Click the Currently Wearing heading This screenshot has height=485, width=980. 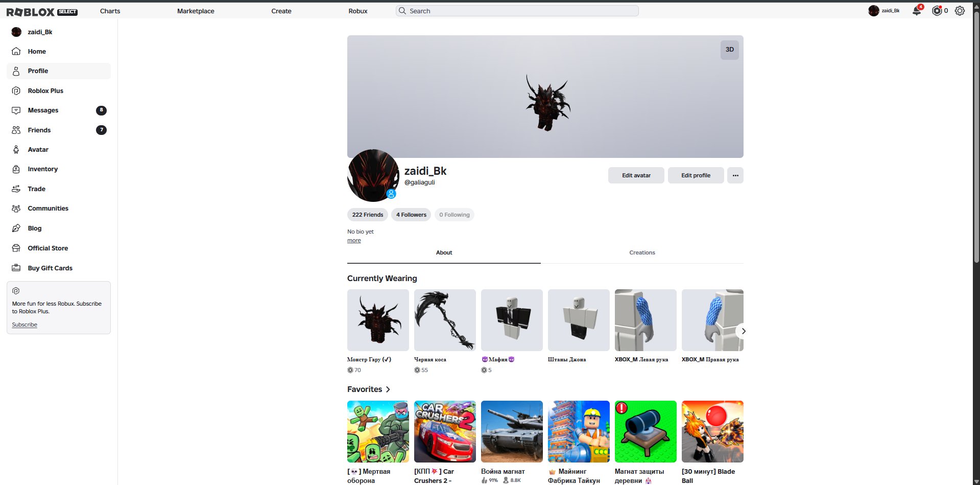[382, 279]
